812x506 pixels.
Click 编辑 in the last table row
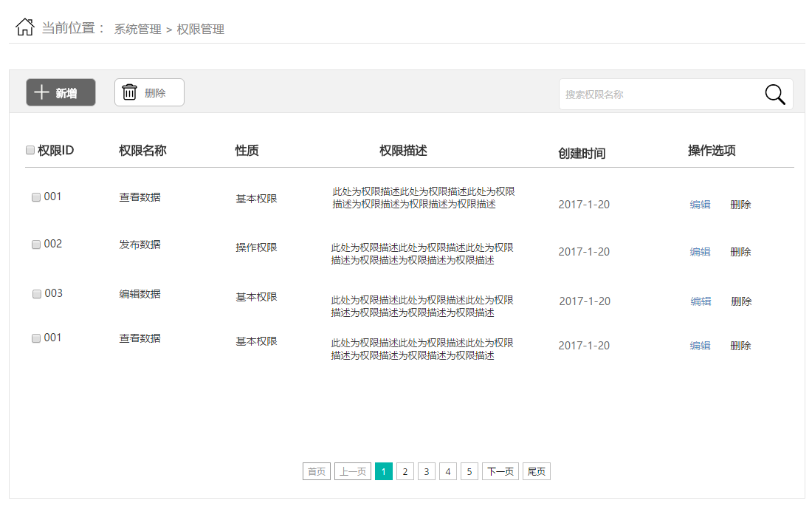point(700,345)
